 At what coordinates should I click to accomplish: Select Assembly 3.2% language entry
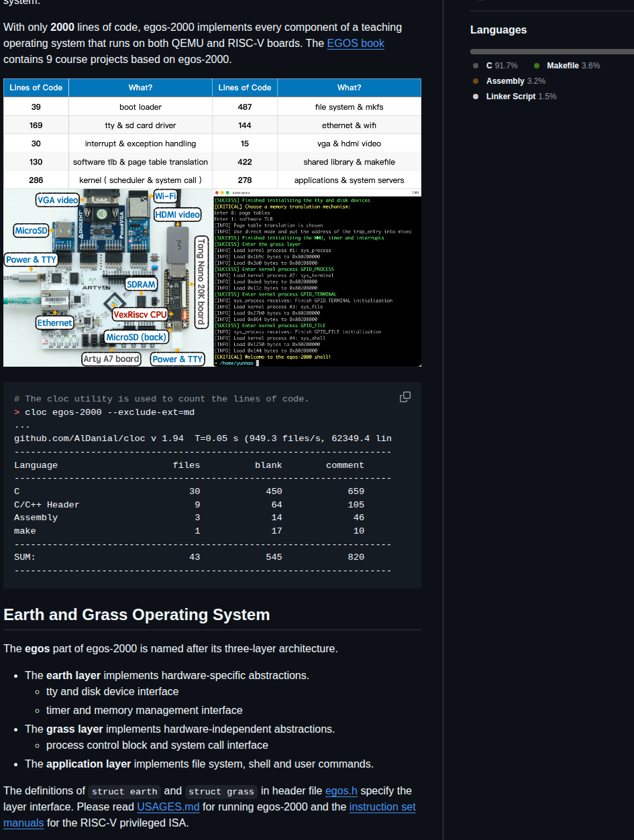[509, 81]
